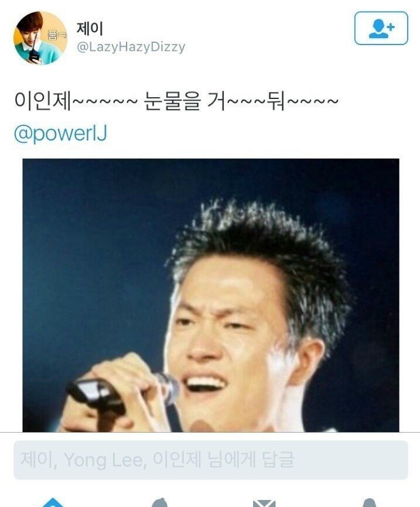420x507 pixels.
Task: Open the @powerIJ mentioned profile
Action: pos(60,133)
